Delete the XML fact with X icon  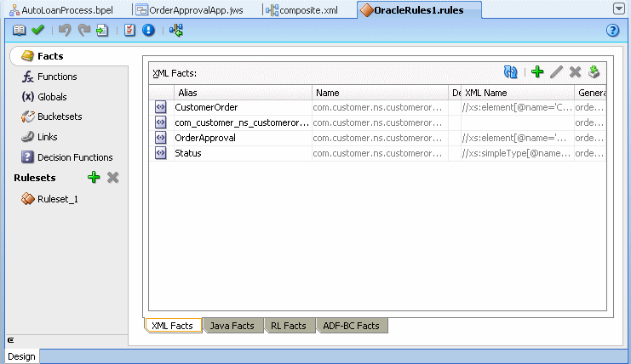575,72
